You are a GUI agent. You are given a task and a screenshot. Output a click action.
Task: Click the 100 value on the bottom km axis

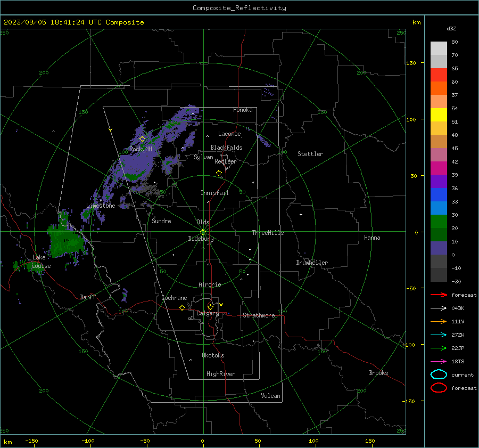[x=313, y=441]
